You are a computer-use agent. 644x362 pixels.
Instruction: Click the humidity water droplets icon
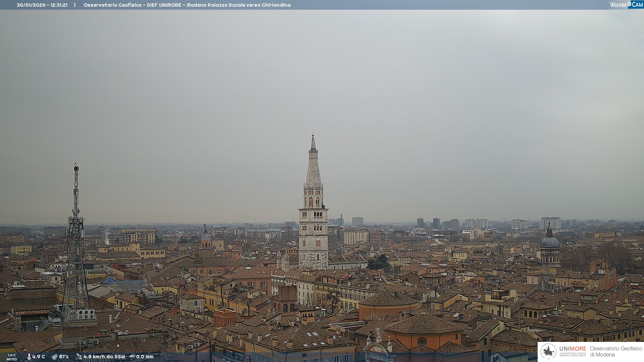pos(54,357)
